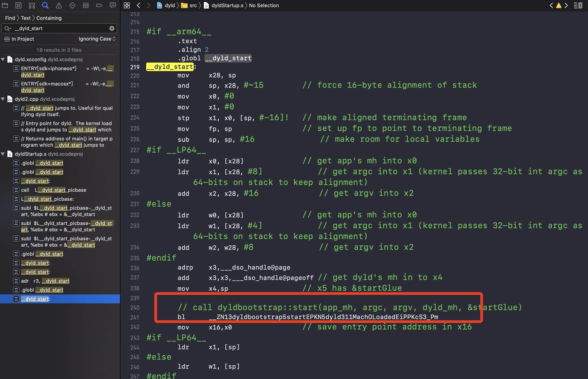
Task: Change the In Project search scope
Action: click(19, 39)
